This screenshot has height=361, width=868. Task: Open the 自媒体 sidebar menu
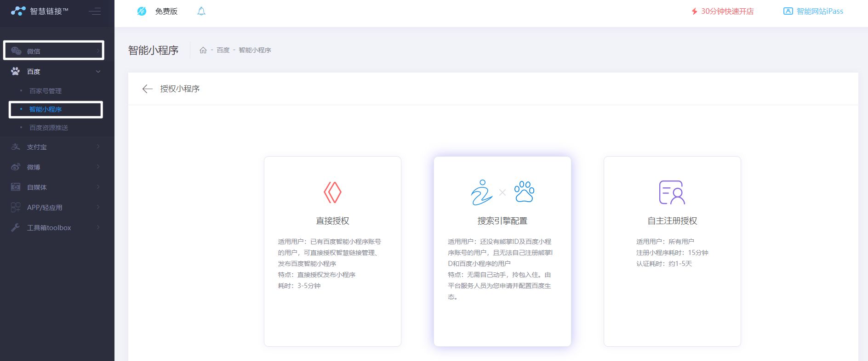point(57,187)
